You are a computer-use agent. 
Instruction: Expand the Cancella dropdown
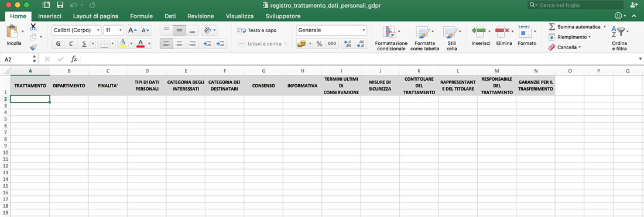(580, 47)
